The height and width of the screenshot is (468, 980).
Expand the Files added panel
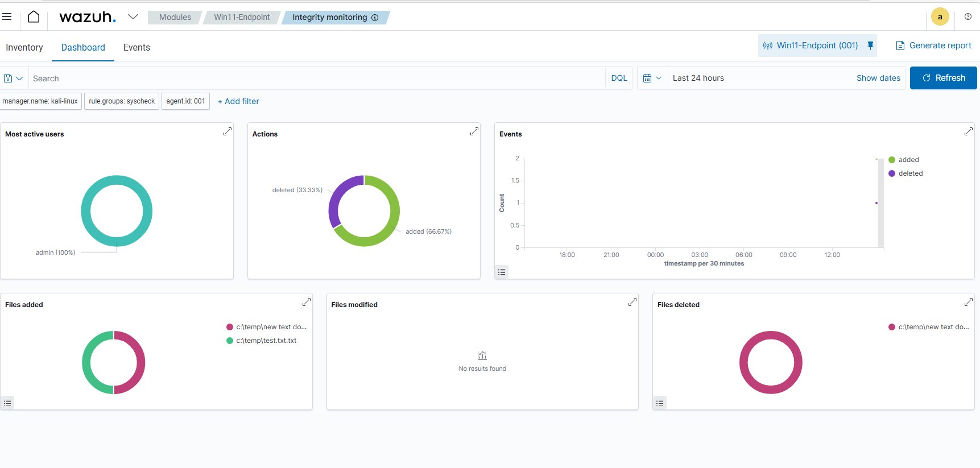[x=306, y=302]
